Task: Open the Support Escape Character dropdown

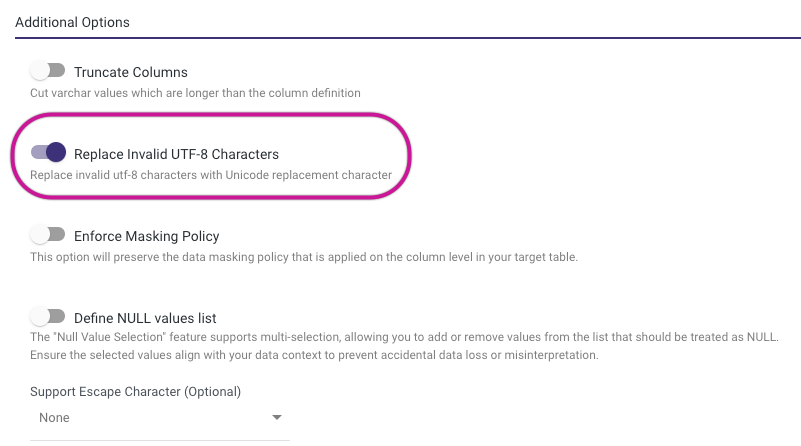Action: point(160,417)
